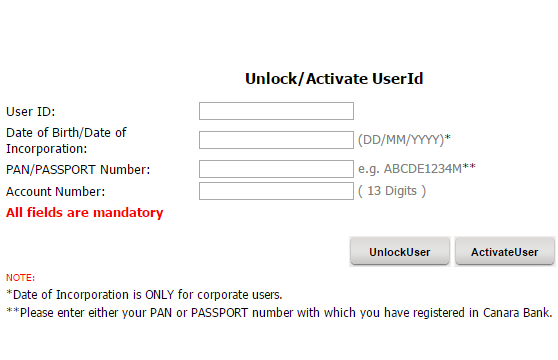Click the Date of Birth/Date of Incorporation label
This screenshot has width=558, height=360.
[66, 141]
